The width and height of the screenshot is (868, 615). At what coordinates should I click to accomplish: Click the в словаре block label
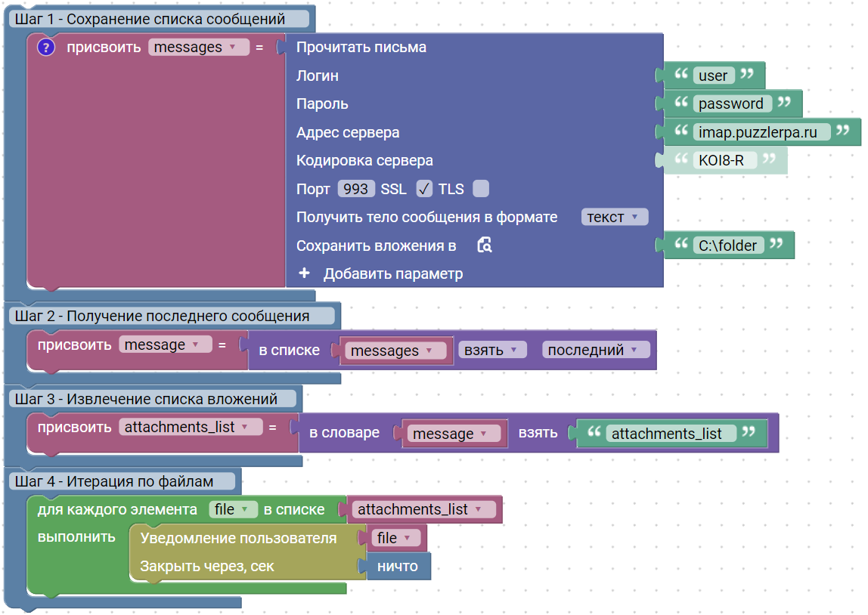point(344,432)
